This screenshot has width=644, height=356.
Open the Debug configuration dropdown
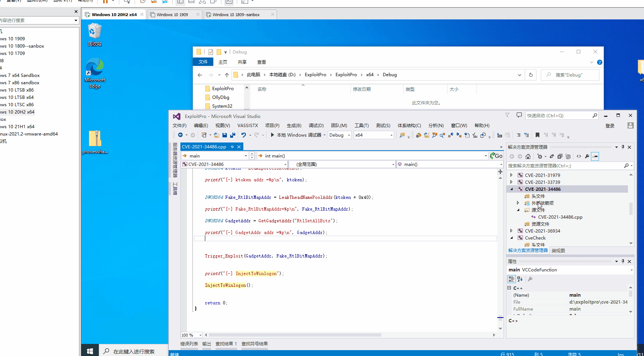pyautogui.click(x=340, y=135)
